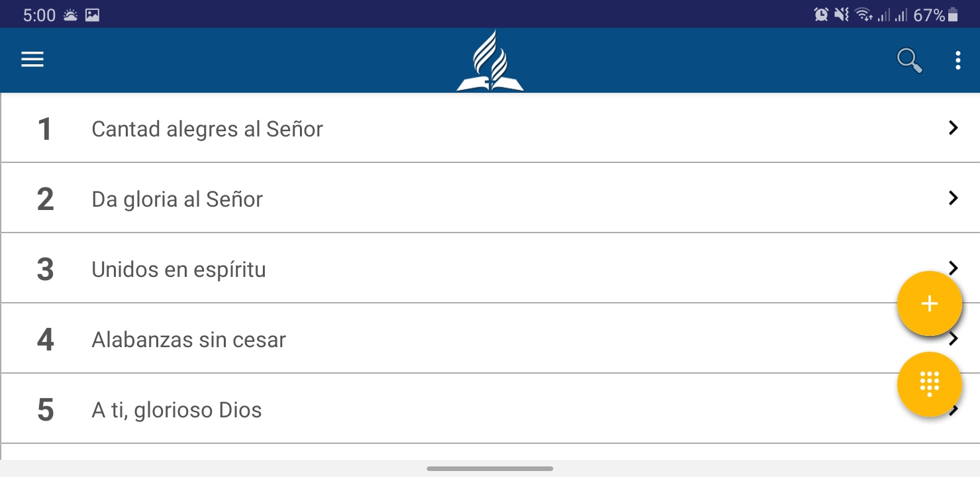Tap hymn number 4
The width and height of the screenshot is (980, 477).
[x=45, y=340]
